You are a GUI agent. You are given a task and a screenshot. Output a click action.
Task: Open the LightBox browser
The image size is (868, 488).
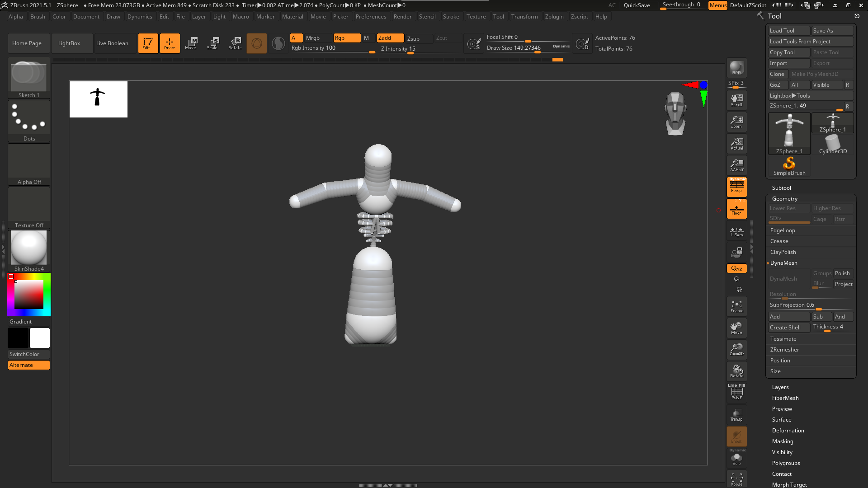click(69, 43)
